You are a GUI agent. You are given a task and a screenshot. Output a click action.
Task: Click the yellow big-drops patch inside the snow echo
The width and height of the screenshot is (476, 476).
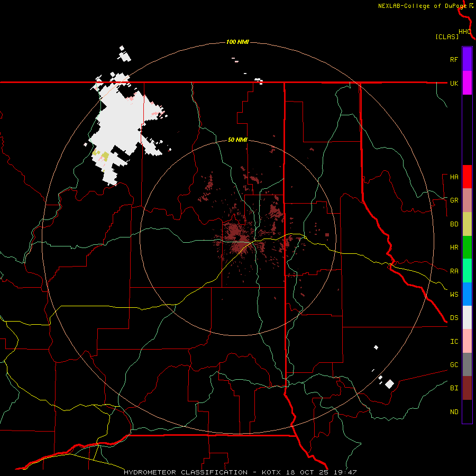(105, 157)
